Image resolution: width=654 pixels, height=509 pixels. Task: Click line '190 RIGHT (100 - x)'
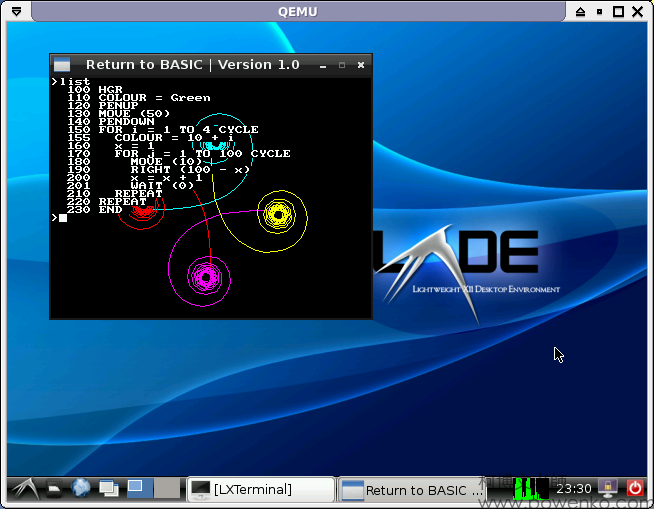point(158,169)
